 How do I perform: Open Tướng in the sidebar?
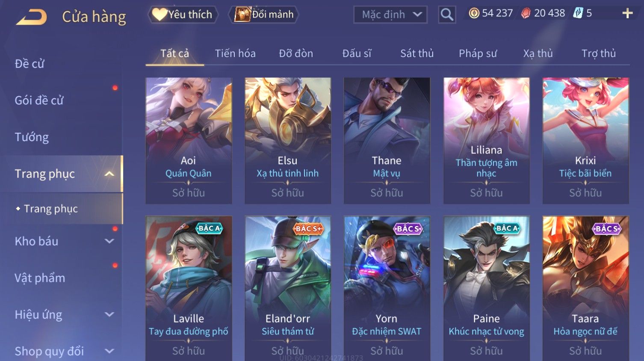(32, 137)
